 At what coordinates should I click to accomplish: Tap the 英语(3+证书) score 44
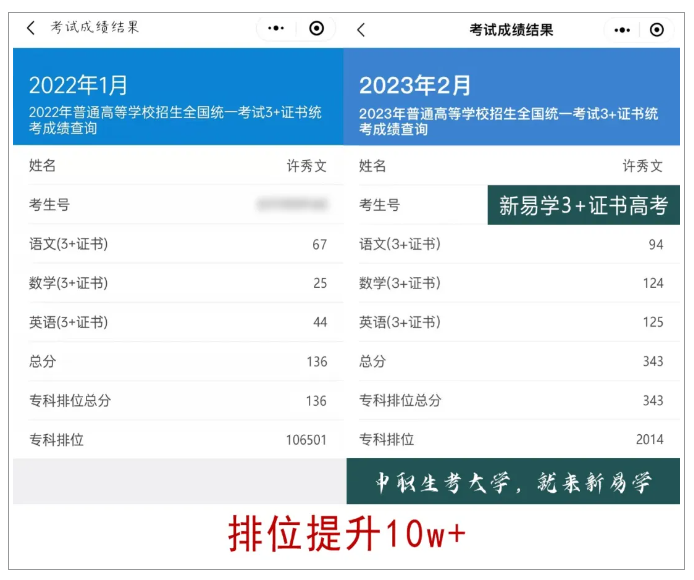[320, 322]
